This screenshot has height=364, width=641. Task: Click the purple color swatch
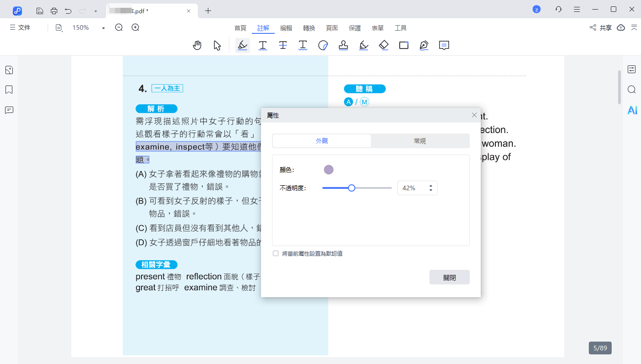point(329,170)
